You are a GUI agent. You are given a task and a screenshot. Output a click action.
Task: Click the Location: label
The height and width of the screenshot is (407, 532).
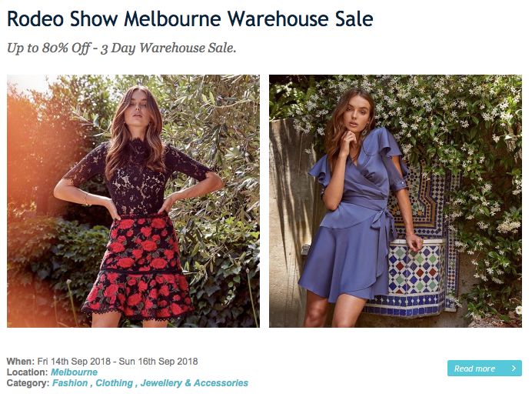pos(27,372)
